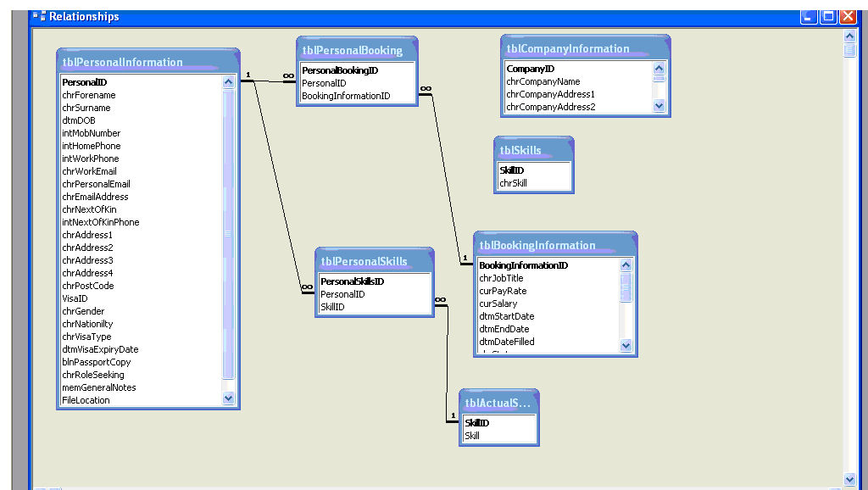The width and height of the screenshot is (868, 490).
Task: Select tblCompanyInformation table title bar
Action: coord(585,48)
